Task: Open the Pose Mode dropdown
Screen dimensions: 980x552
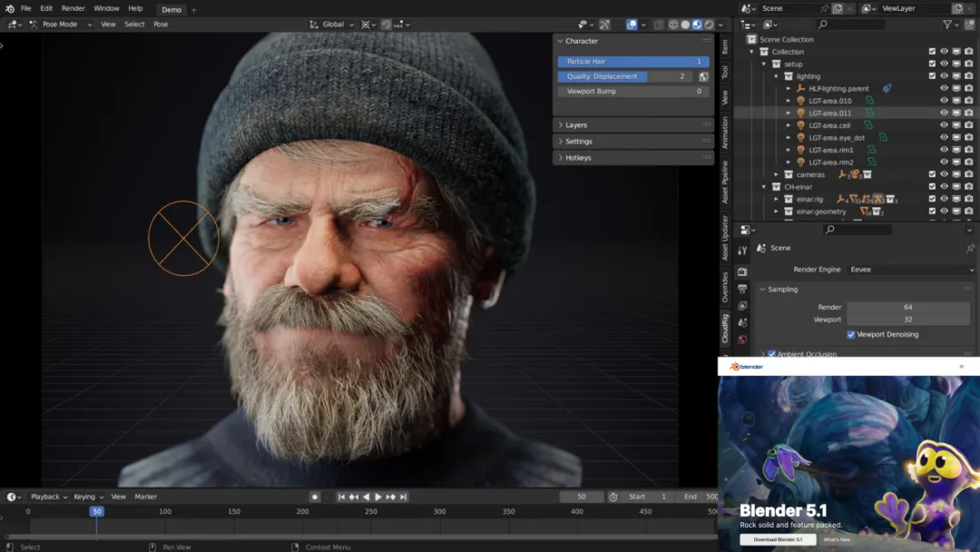Action: point(61,25)
